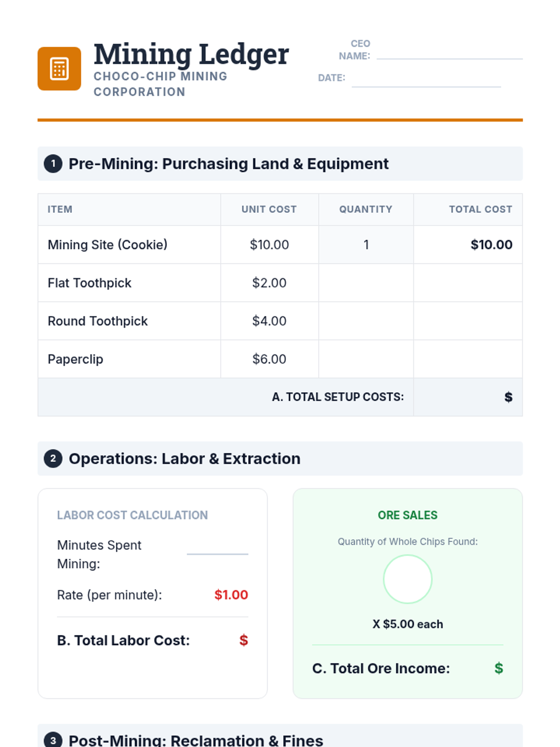560x747 pixels.
Task: Click the section 2 number badge
Action: point(53,458)
